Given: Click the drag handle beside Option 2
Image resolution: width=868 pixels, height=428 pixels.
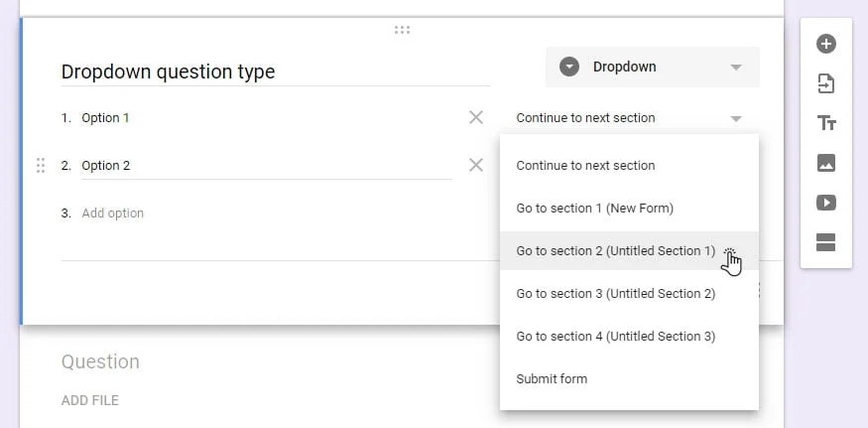Looking at the screenshot, I should pos(41,166).
